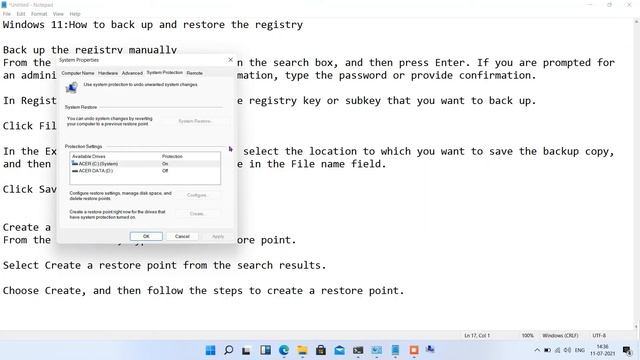This screenshot has height=360, width=640.
Task: Open Notepad Edit menu
Action: click(x=21, y=14)
